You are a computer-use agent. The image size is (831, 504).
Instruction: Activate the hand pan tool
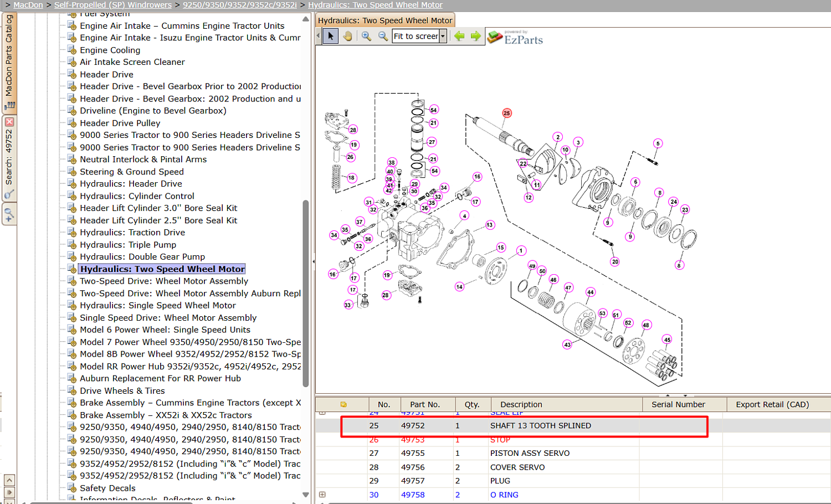347,36
